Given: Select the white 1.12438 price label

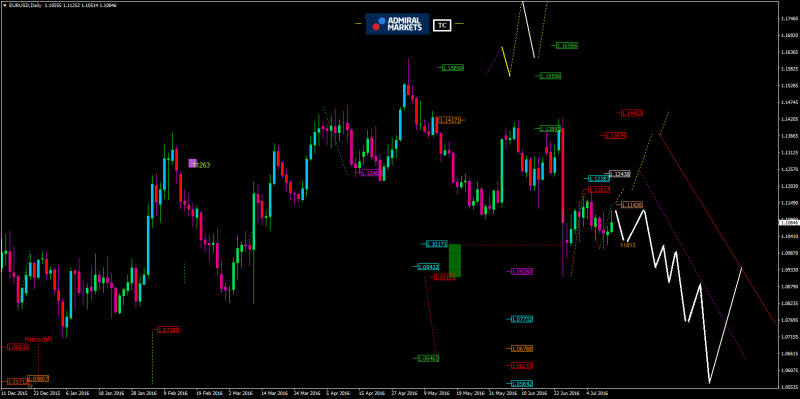Looking at the screenshot, I should point(620,174).
